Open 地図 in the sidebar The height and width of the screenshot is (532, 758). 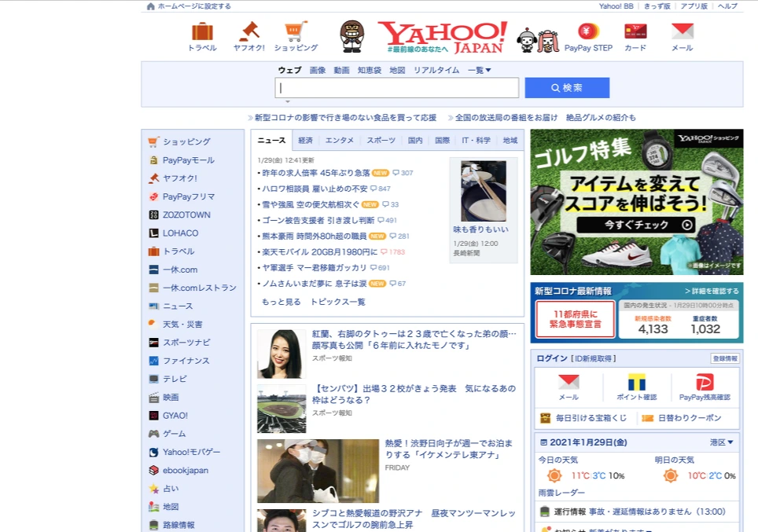tap(171, 507)
